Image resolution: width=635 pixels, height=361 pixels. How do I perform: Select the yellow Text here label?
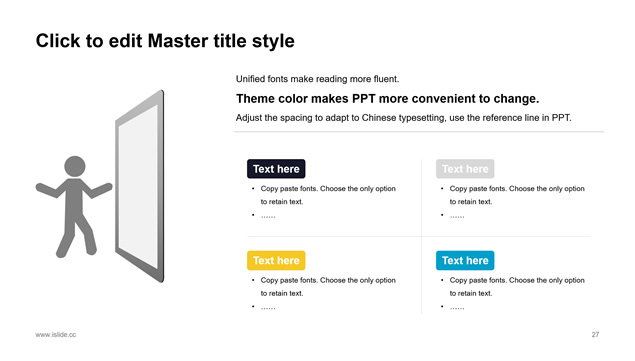coord(276,261)
